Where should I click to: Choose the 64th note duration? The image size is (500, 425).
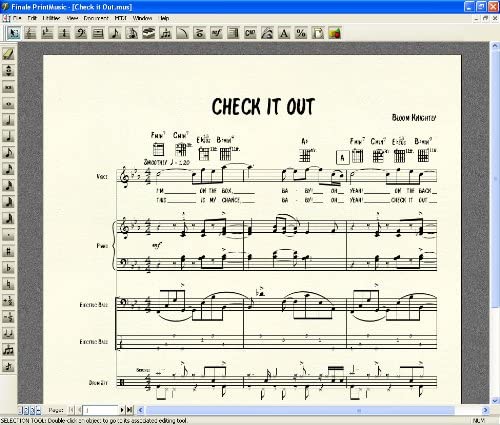point(8,202)
